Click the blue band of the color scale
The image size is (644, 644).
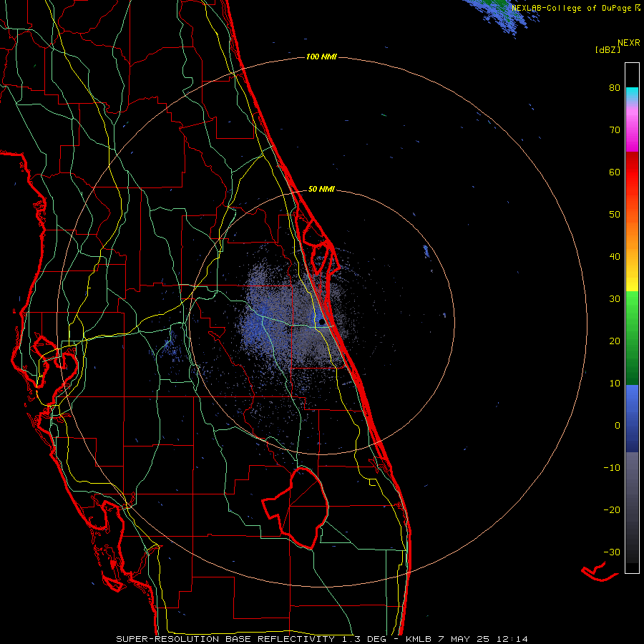632,419
